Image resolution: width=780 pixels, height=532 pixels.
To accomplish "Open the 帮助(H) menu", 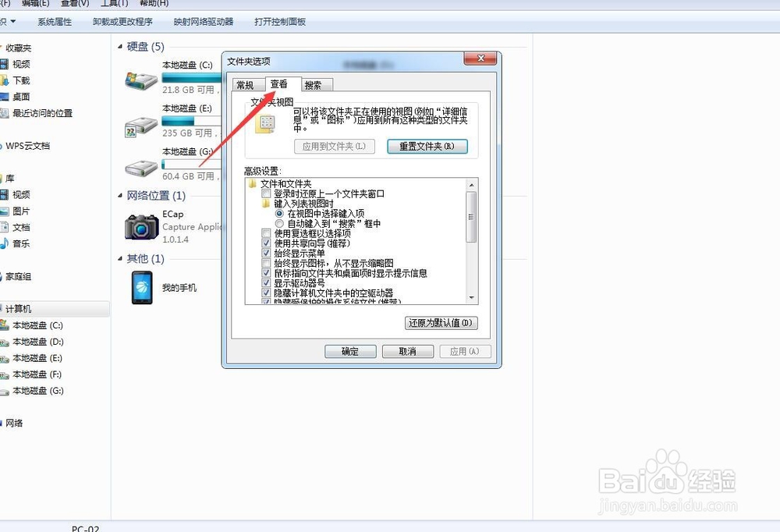I will [154, 3].
